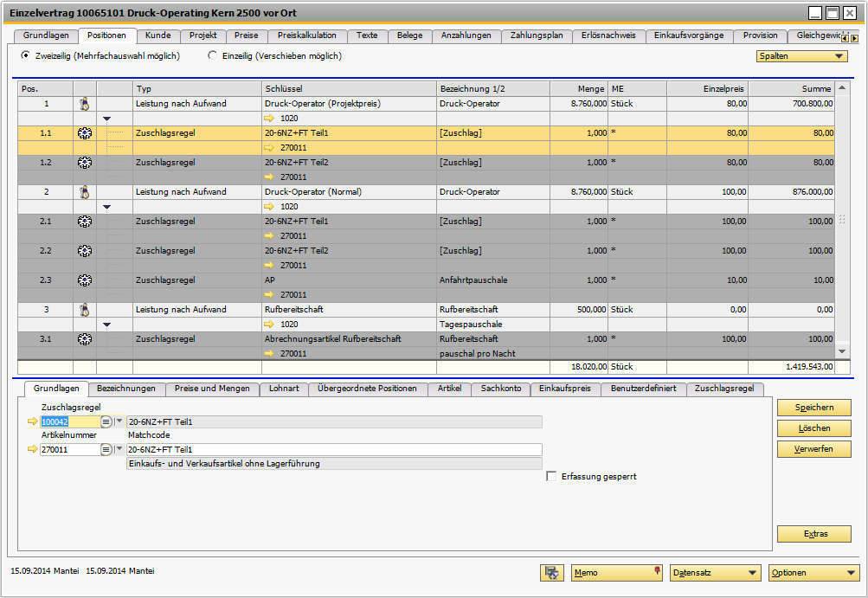Click the yellow arrow beside Artikelnummer 270011 field

(x=33, y=450)
